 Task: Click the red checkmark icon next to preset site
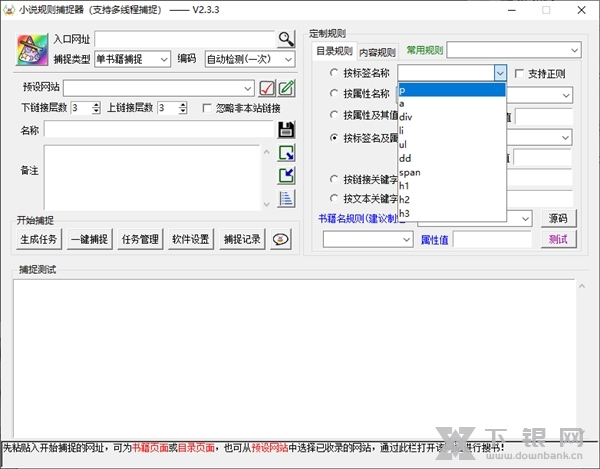[x=267, y=88]
